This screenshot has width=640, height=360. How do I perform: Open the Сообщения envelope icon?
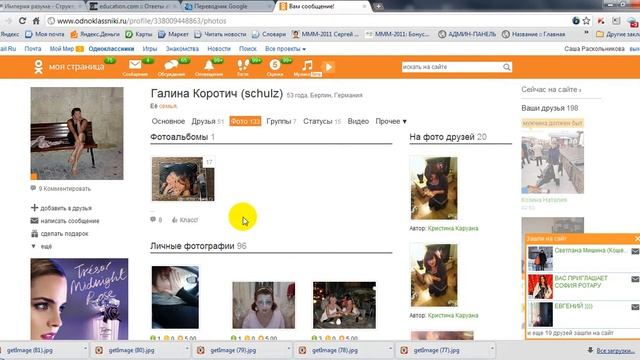(135, 65)
